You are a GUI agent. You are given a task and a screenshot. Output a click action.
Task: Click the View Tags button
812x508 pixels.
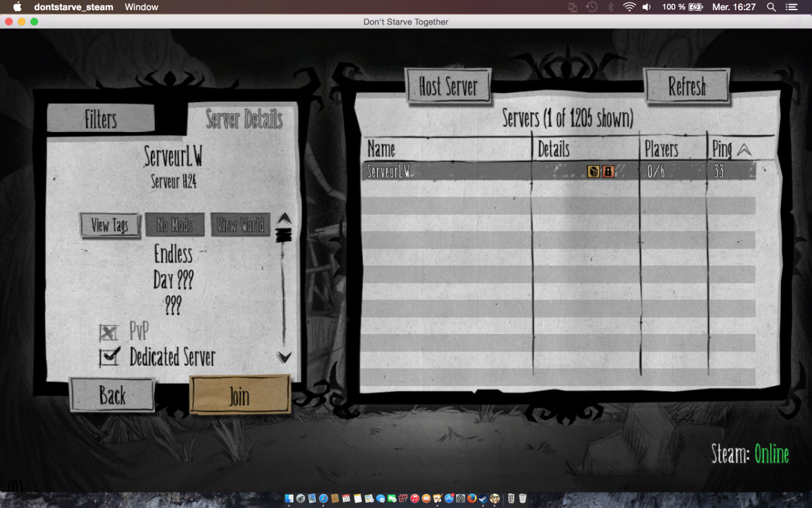coord(110,225)
